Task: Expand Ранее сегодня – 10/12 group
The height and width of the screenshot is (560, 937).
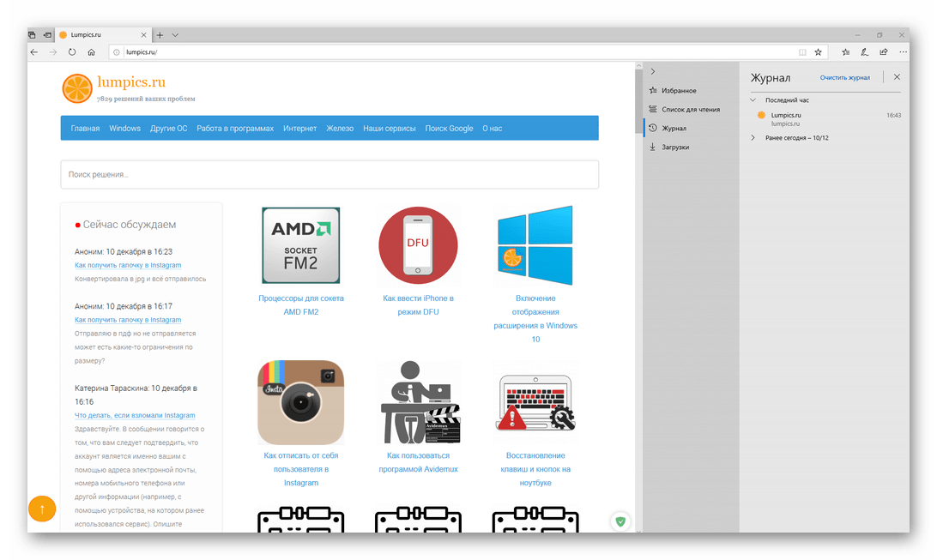Action: point(753,137)
